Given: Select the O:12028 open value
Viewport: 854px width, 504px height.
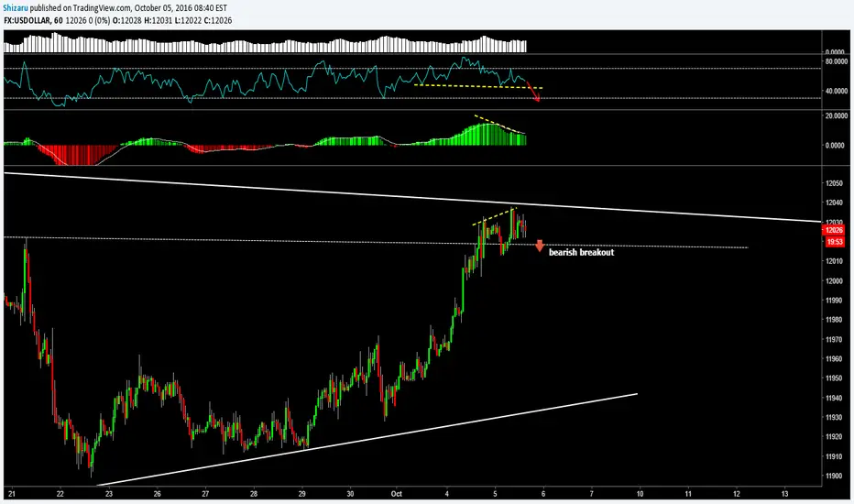Looking at the screenshot, I should [x=127, y=21].
